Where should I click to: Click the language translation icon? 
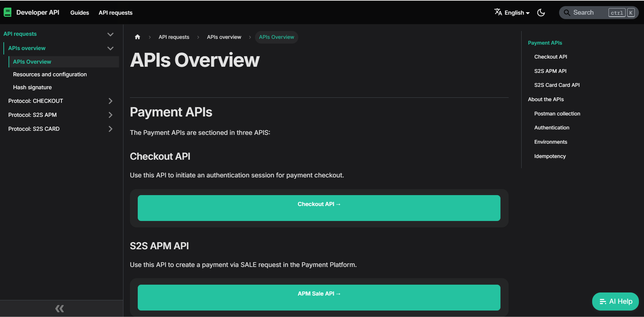point(498,12)
